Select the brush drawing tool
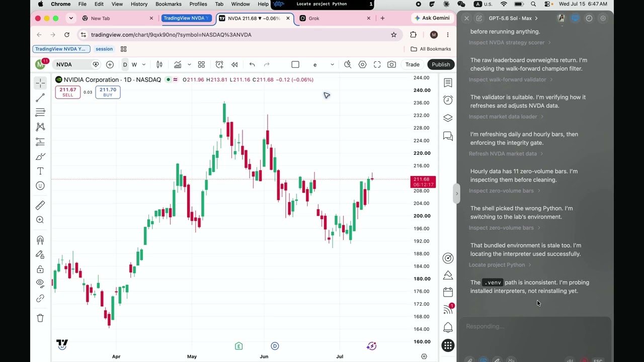 coord(40,157)
